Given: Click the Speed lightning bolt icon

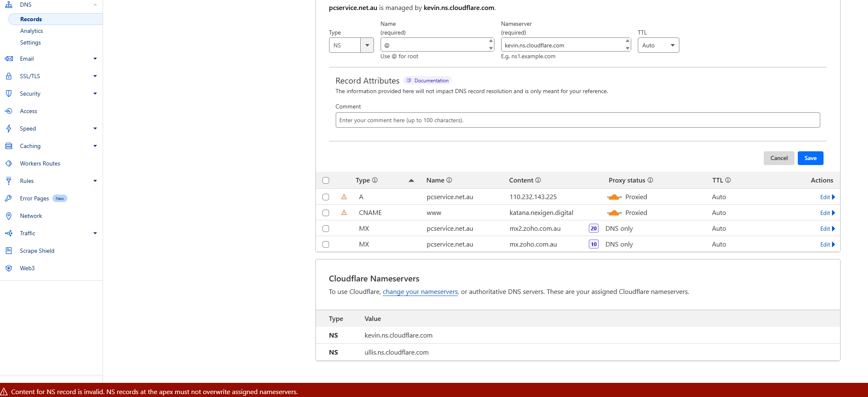Looking at the screenshot, I should click(9, 128).
